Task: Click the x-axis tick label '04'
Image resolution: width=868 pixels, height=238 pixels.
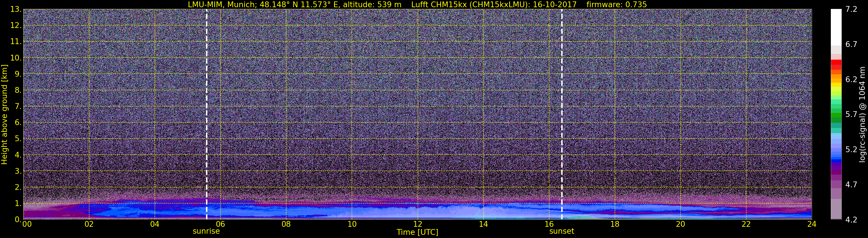Action: (155, 224)
